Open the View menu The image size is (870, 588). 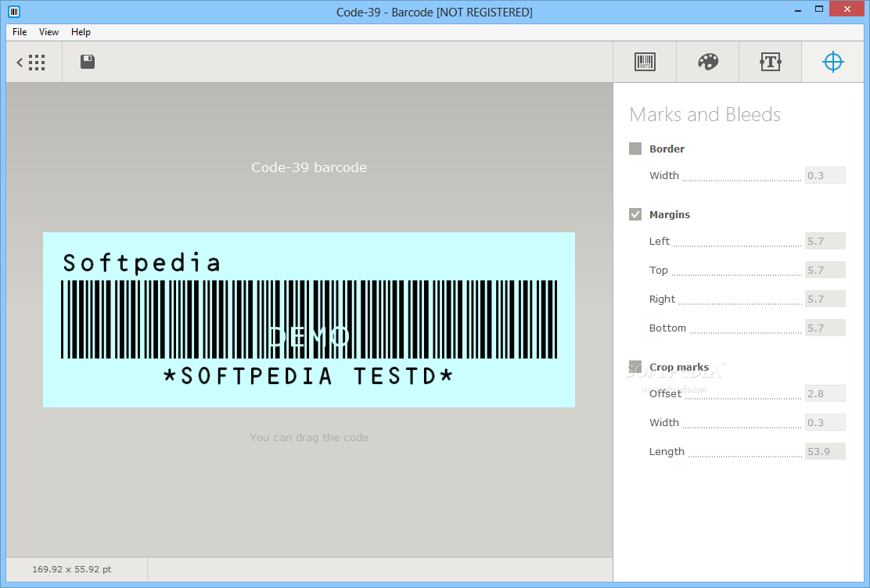pyautogui.click(x=49, y=31)
